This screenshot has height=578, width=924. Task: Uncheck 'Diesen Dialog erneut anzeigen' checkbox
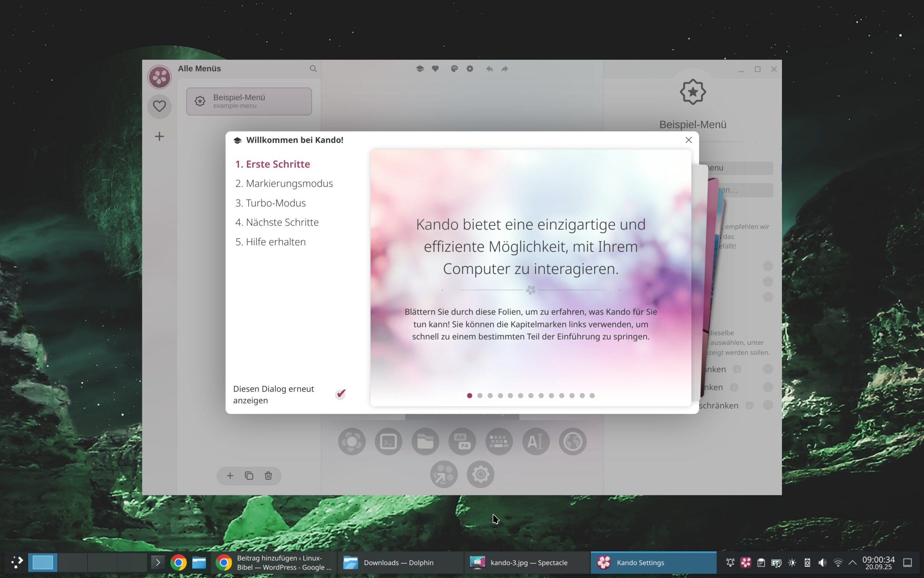(x=340, y=394)
